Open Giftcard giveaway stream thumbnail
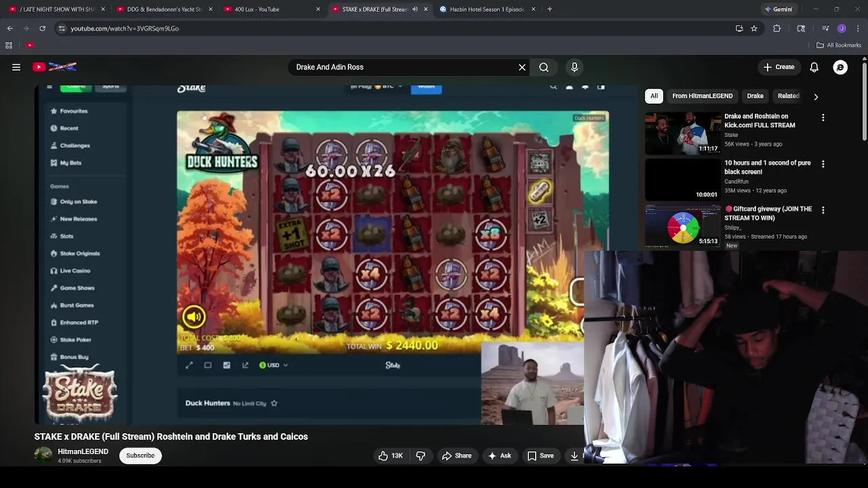 [x=683, y=226]
